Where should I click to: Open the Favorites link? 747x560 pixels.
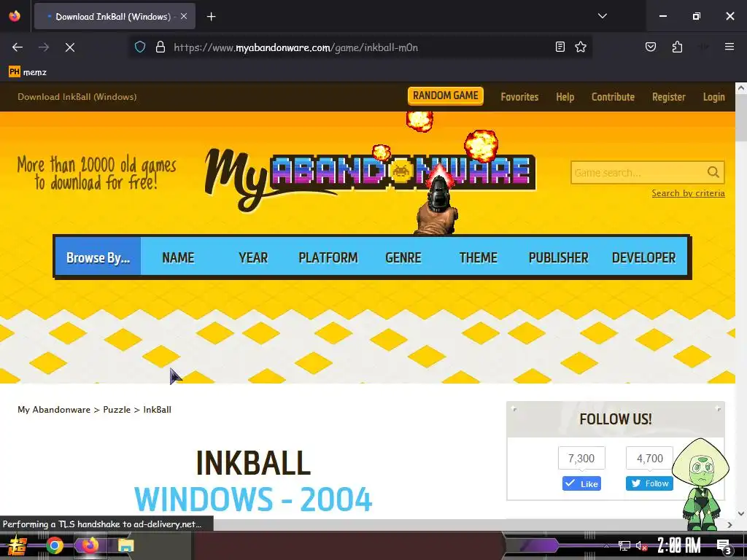(519, 97)
